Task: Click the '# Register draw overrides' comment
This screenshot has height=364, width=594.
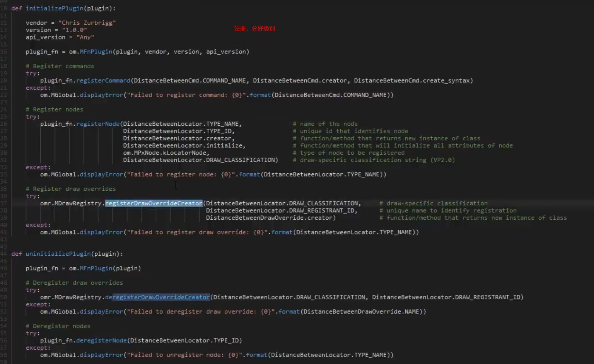Action: (71, 189)
